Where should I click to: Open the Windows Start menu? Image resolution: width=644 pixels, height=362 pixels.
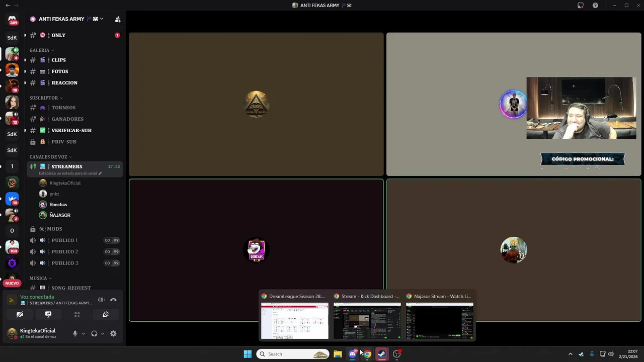(x=248, y=354)
